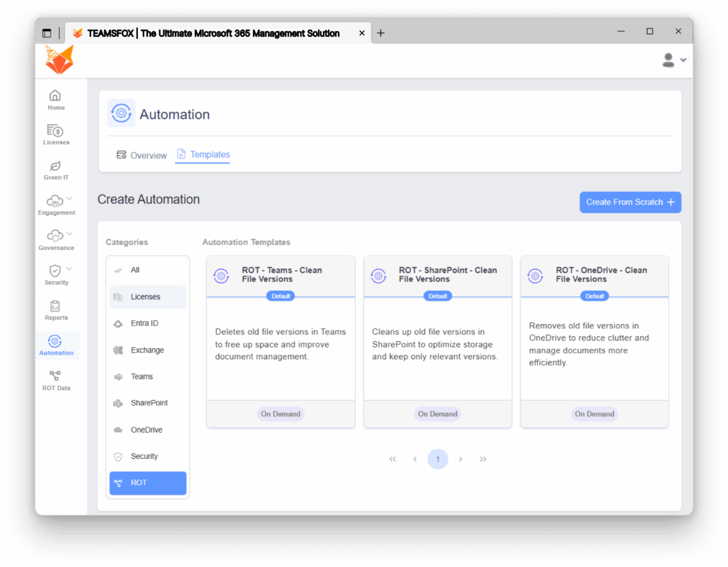This screenshot has width=728, height=567.
Task: Click On Demand badge on OneDrive template
Action: click(594, 414)
